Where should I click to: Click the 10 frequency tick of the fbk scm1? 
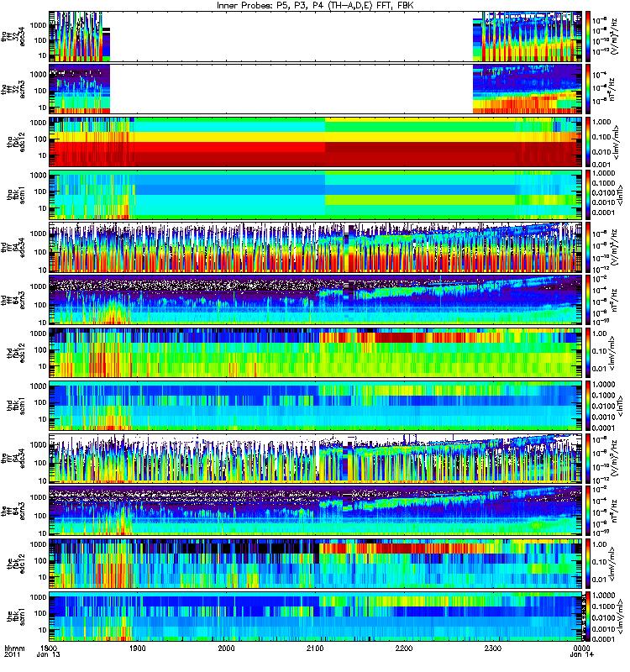click(42, 630)
